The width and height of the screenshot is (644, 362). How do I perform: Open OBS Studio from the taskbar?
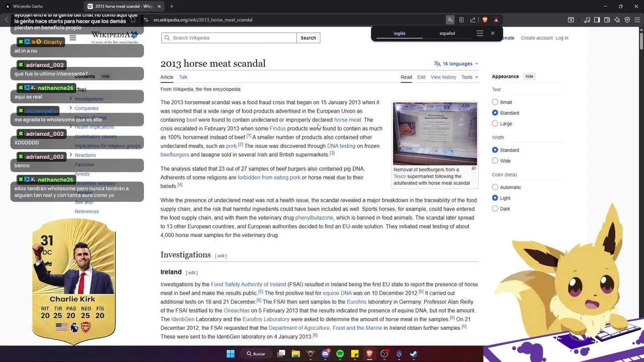(x=384, y=354)
